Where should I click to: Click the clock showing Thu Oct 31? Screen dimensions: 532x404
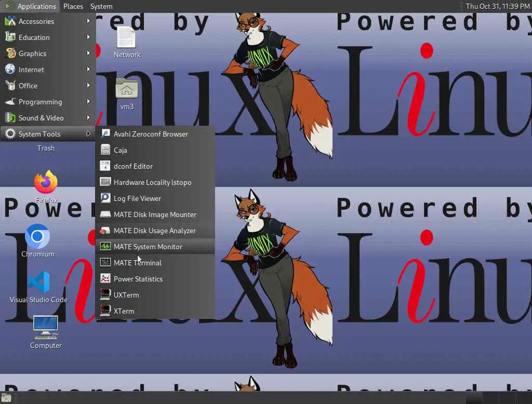tap(497, 6)
